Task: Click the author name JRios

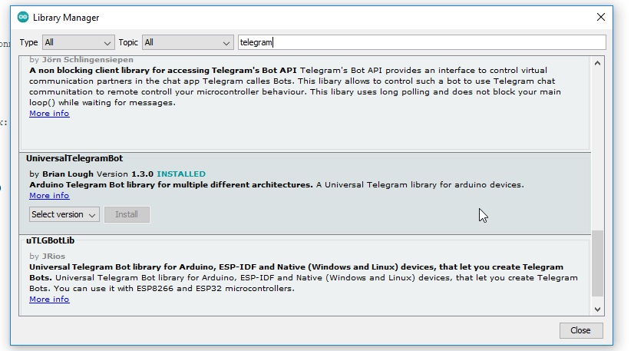Action: point(54,256)
